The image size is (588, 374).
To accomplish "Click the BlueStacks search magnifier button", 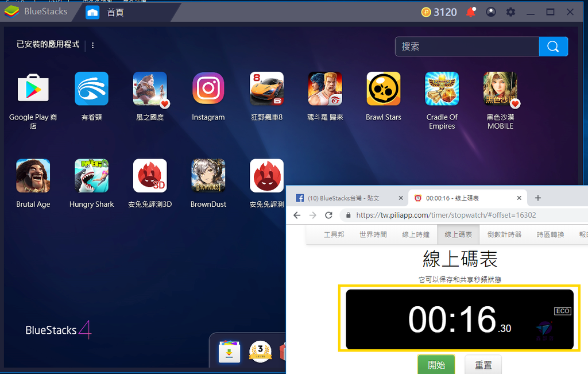I will pos(553,47).
